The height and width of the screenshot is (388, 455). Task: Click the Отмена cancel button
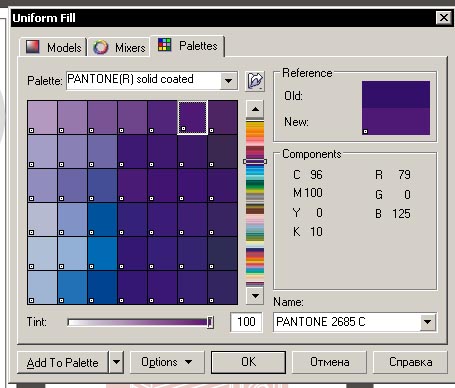click(x=329, y=362)
